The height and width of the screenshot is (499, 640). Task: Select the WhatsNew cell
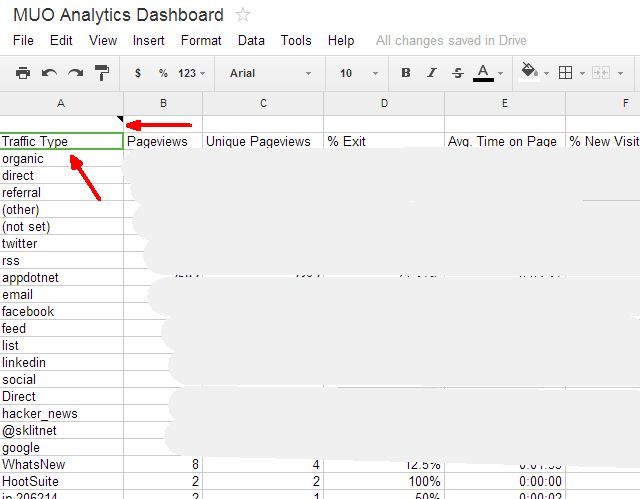[x=61, y=464]
